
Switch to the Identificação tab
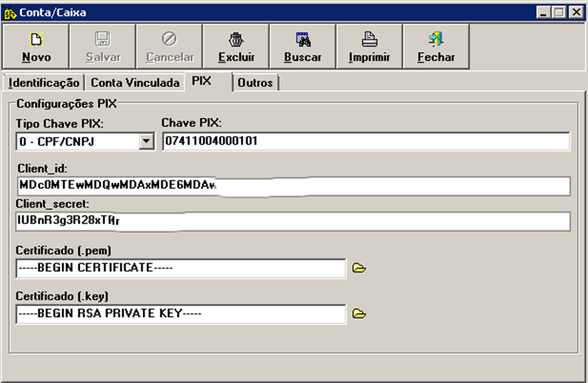(44, 83)
